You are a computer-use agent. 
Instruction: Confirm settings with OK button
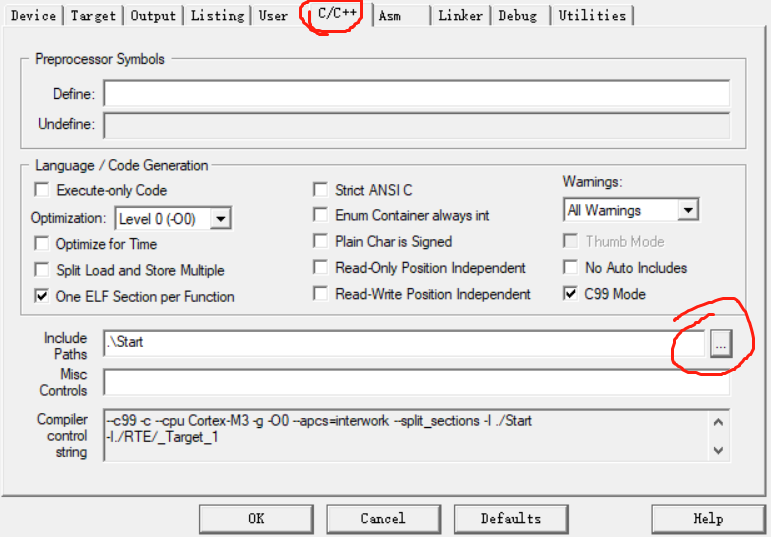pyautogui.click(x=256, y=518)
